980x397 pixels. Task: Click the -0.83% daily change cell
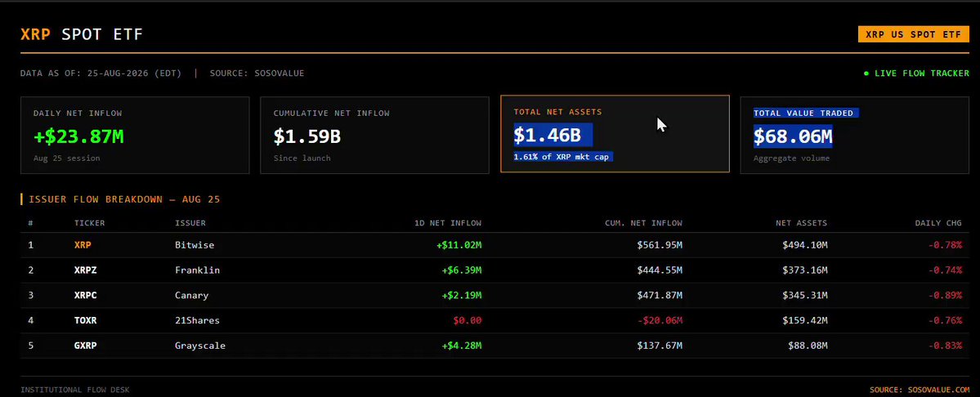pos(945,346)
